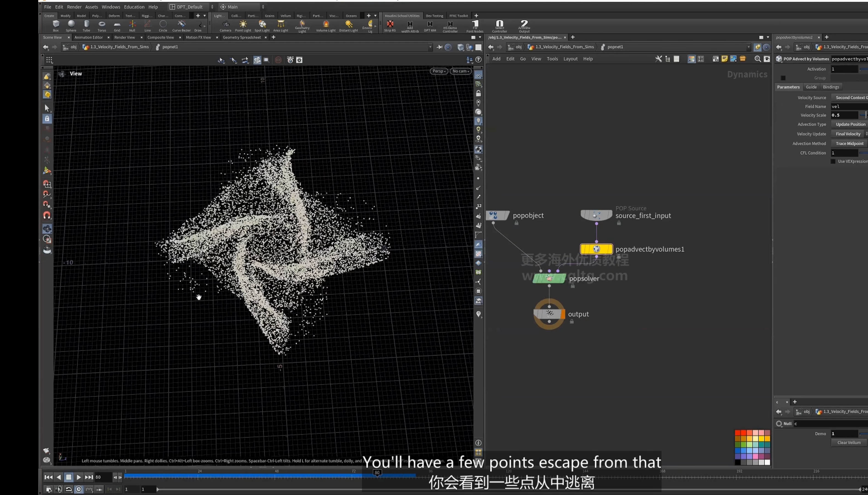Play the timeline forward
This screenshot has height=495, width=868.
pyautogui.click(x=79, y=477)
